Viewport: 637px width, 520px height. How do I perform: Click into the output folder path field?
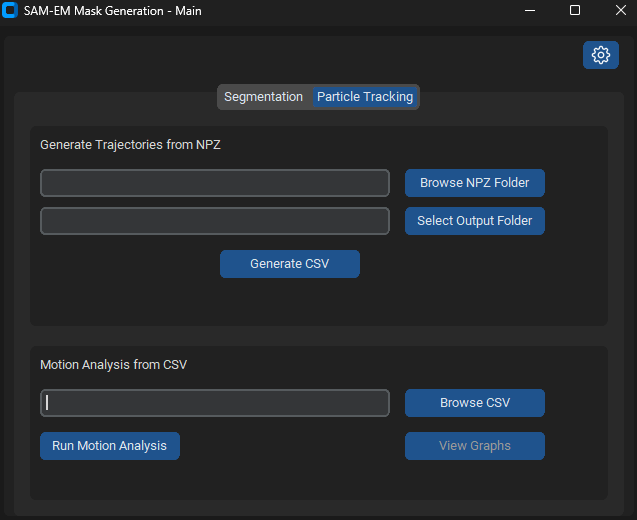tap(214, 221)
